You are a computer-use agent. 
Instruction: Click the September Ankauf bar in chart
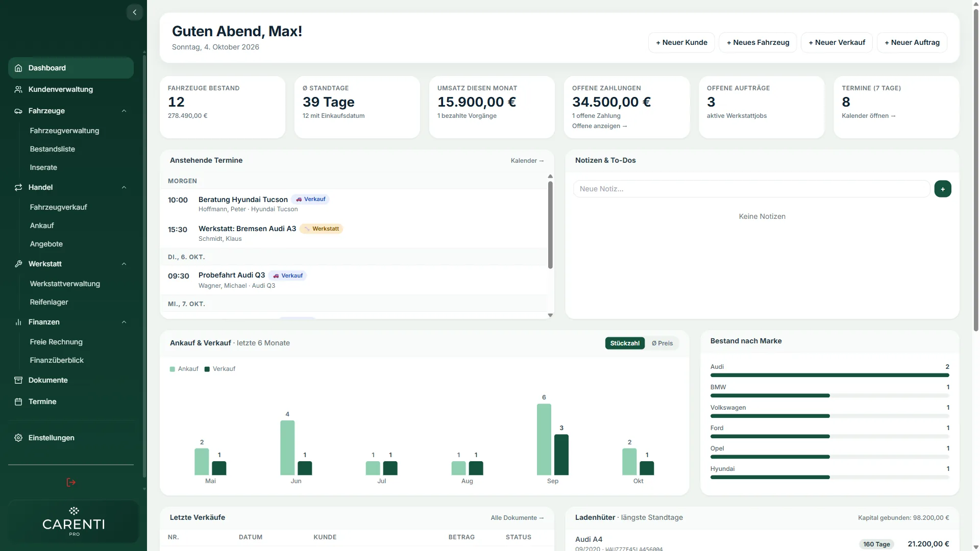[544, 439]
